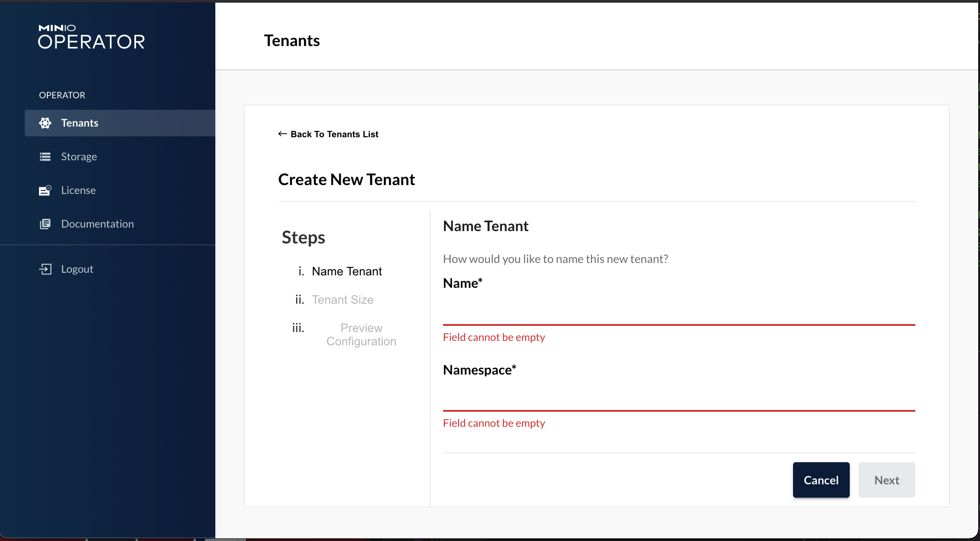Click the Name Tenant section heading

point(486,226)
